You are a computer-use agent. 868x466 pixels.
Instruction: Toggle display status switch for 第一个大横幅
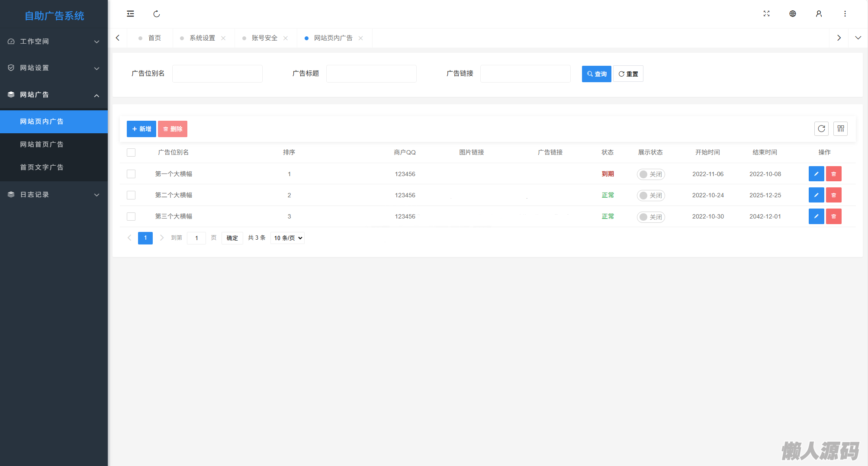tap(650, 174)
